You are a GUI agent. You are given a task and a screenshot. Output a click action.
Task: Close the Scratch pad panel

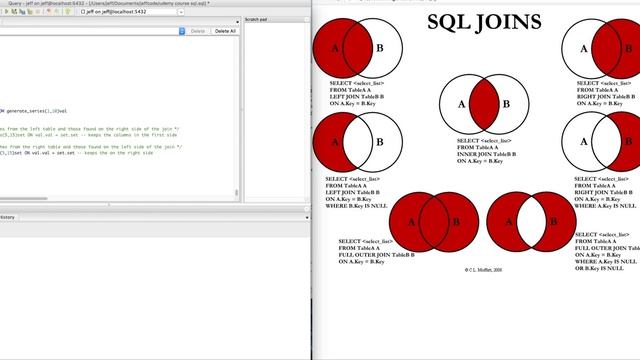[307, 20]
